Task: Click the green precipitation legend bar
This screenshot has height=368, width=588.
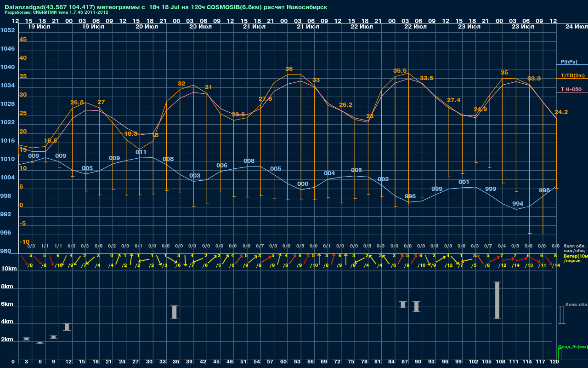Action: pos(560,354)
